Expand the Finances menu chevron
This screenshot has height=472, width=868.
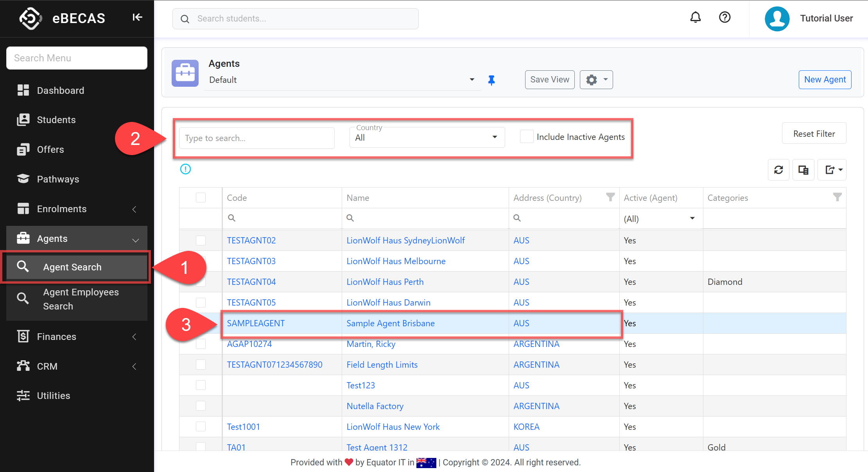click(134, 337)
